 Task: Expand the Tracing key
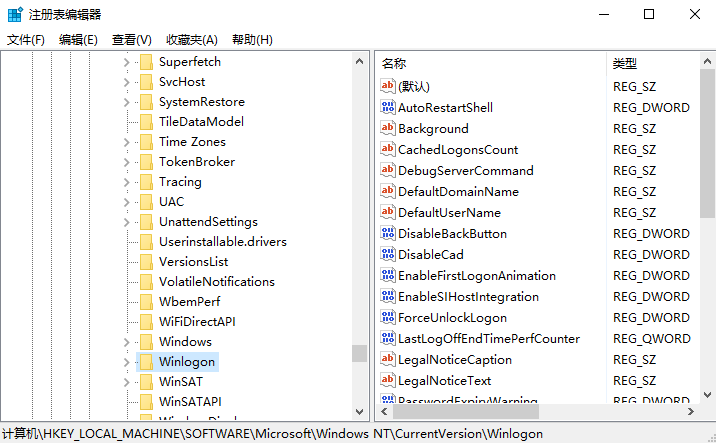coord(126,182)
